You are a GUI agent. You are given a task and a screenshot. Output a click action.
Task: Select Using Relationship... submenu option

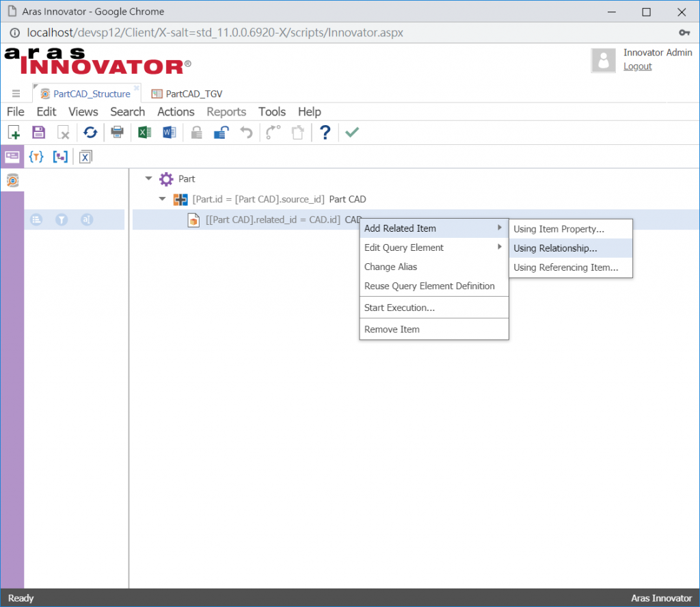(571, 248)
